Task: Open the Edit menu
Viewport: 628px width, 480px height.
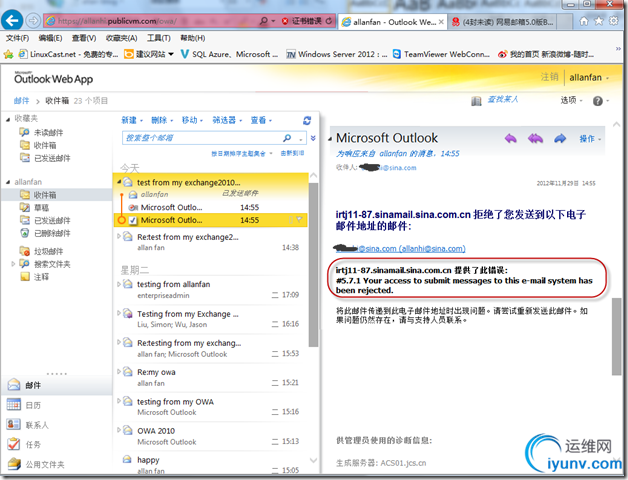Action: pos(50,38)
